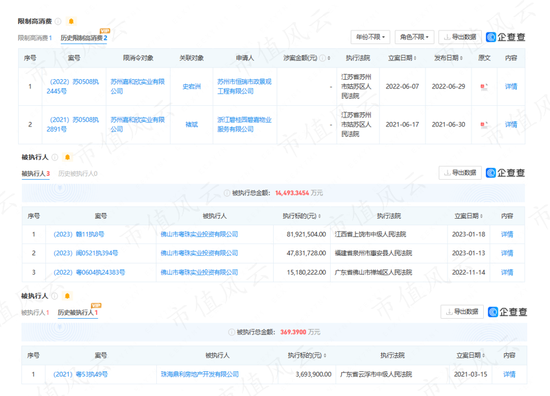Open 详情 for the 2023-01-18 row
550x396 pixels.
pos(507,234)
